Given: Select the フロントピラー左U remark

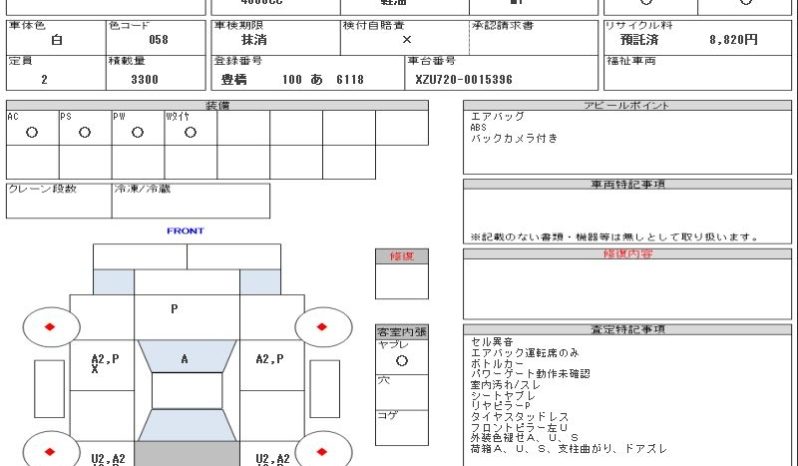Looking at the screenshot, I should (x=519, y=427).
